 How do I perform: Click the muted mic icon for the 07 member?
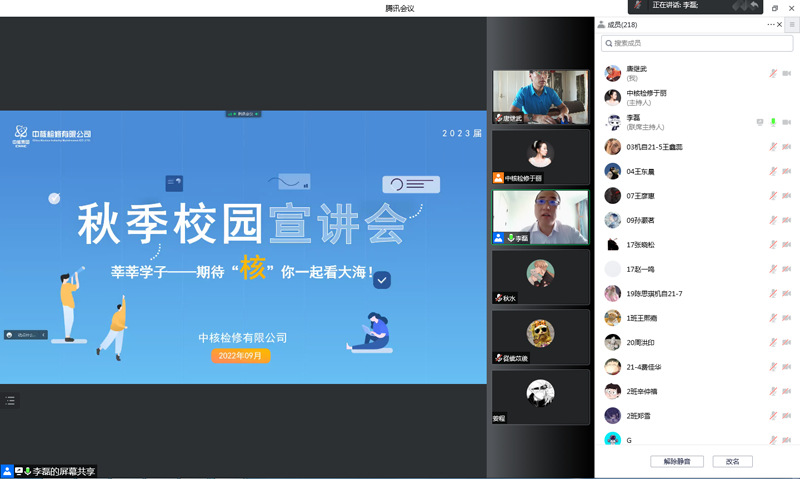point(773,195)
